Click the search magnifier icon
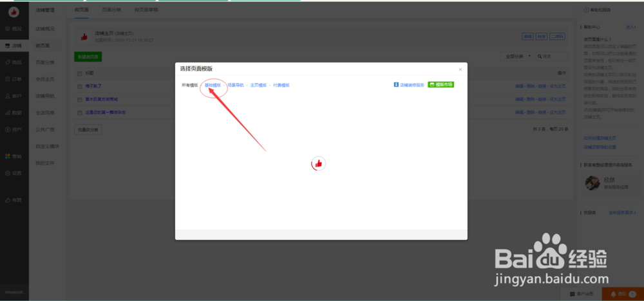 (x=540, y=56)
